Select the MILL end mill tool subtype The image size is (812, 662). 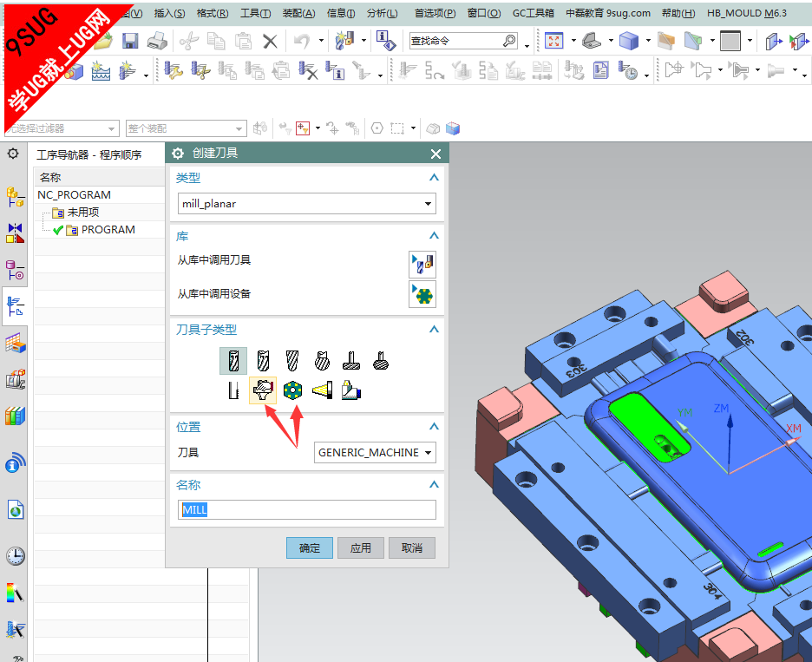[x=233, y=361]
